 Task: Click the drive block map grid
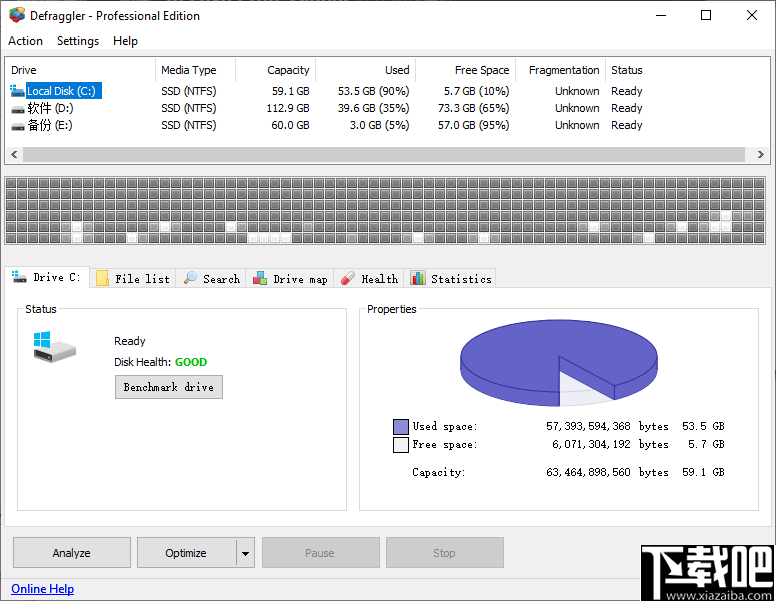[x=385, y=210]
